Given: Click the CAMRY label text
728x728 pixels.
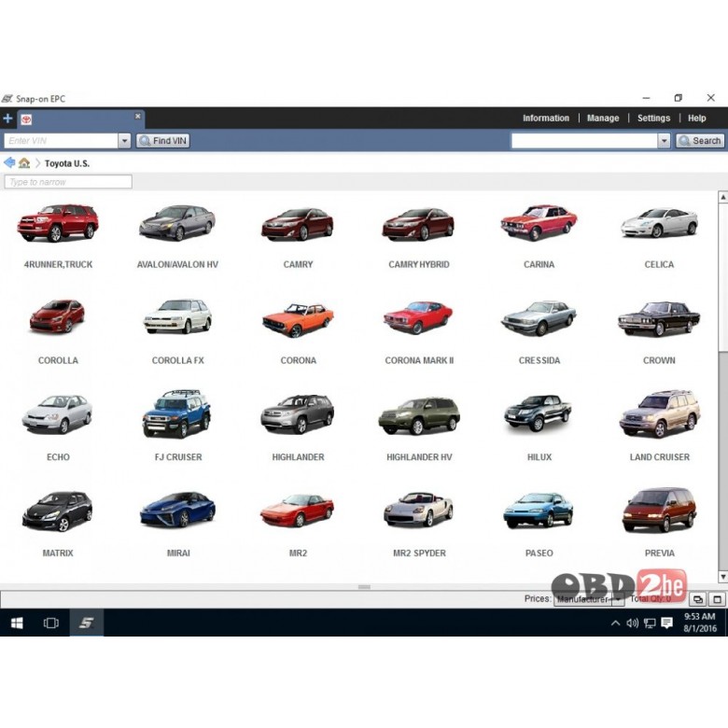Looking at the screenshot, I should [298, 265].
